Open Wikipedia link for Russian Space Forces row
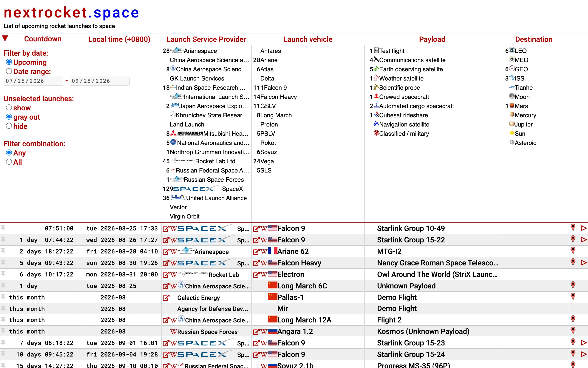The image size is (588, 368). point(173,332)
